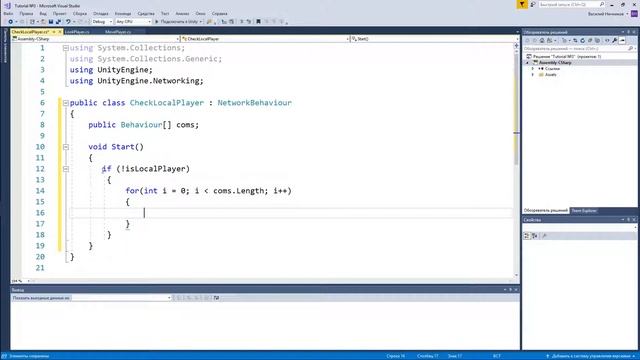Collapse the CheckLocalPlayer class block
The width and height of the screenshot is (640, 360).
click(x=66, y=103)
